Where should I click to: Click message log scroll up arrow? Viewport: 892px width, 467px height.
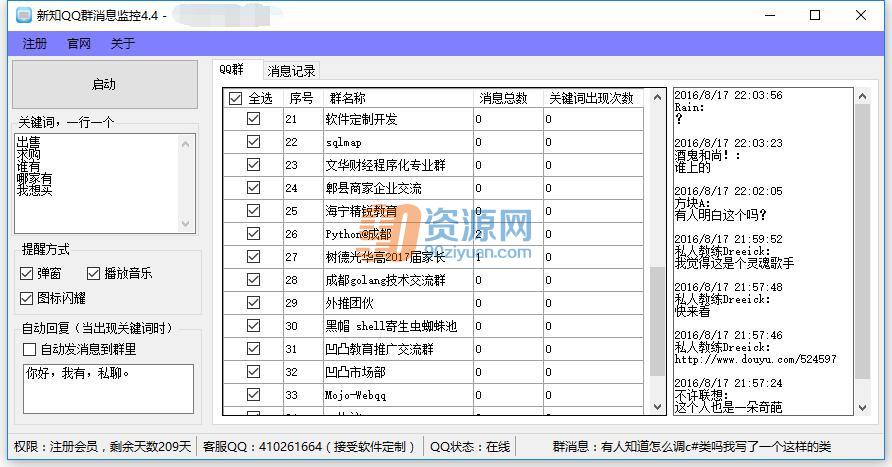[x=862, y=97]
